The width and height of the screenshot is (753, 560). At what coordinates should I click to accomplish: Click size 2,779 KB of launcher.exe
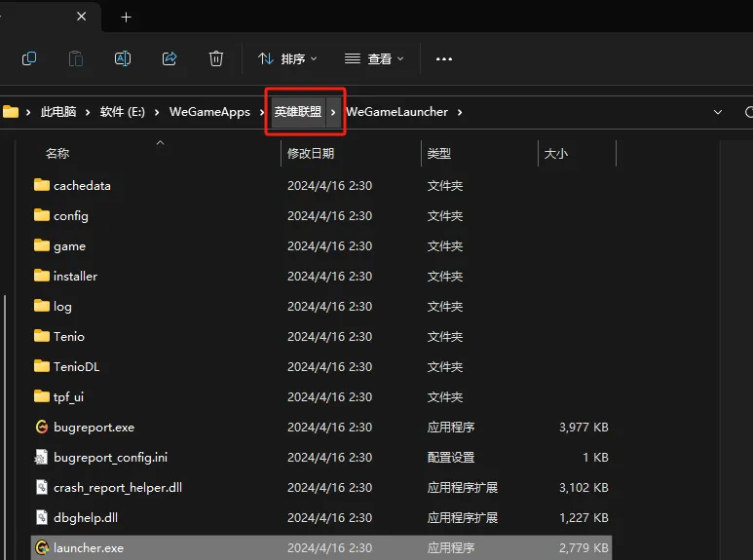(584, 548)
